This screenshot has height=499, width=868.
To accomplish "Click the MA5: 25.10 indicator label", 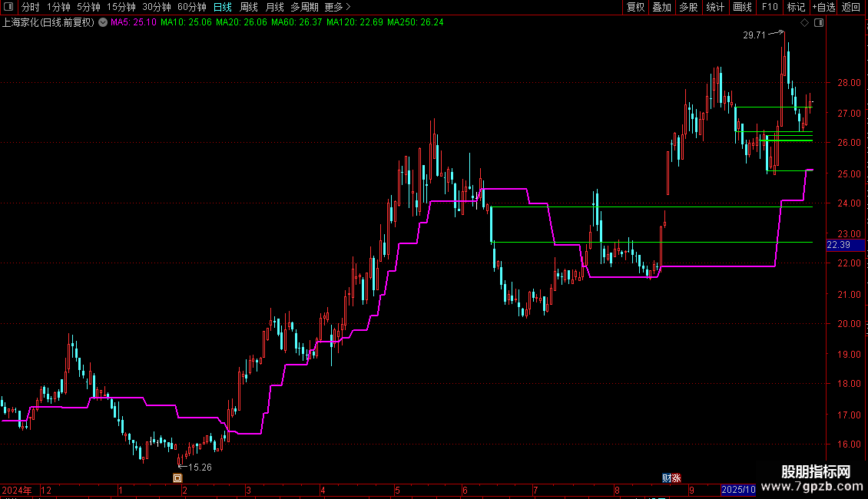I will pyautogui.click(x=134, y=22).
